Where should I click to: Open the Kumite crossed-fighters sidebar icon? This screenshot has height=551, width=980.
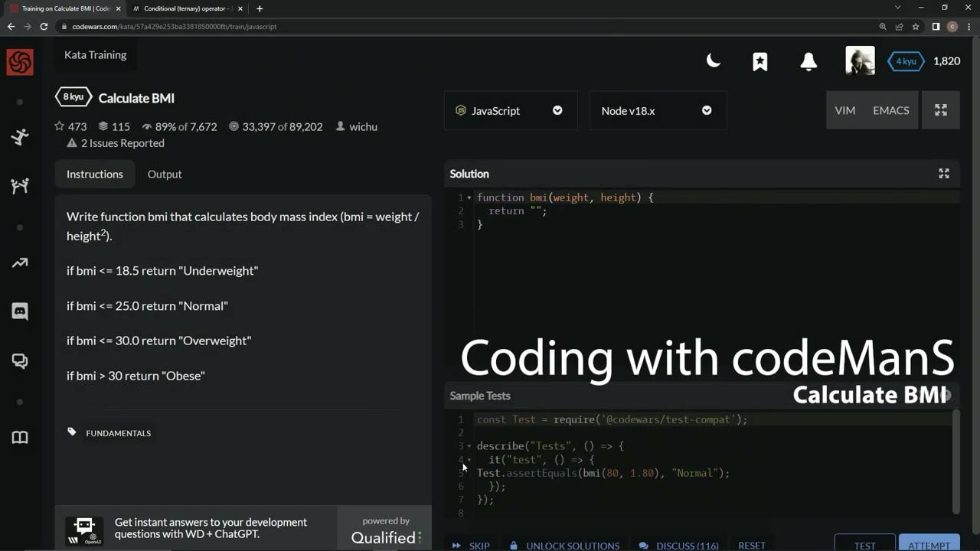[20, 185]
